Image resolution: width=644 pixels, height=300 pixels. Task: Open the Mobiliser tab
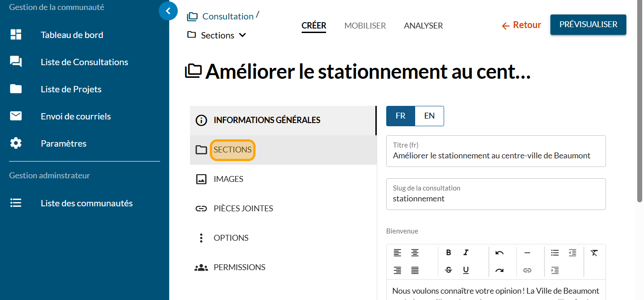pos(365,26)
